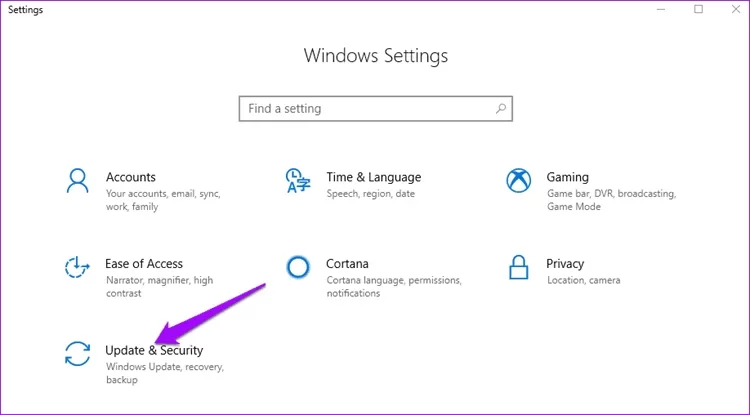
Task: Open the Gaming settings title
Action: [x=567, y=177]
